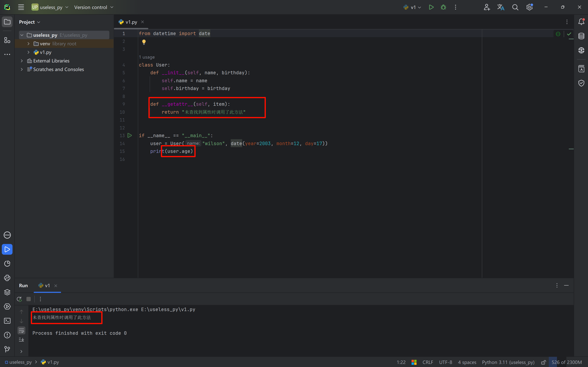Click Search Everywhere magnifier icon
Image resolution: width=588 pixels, height=367 pixels.
[515, 7]
